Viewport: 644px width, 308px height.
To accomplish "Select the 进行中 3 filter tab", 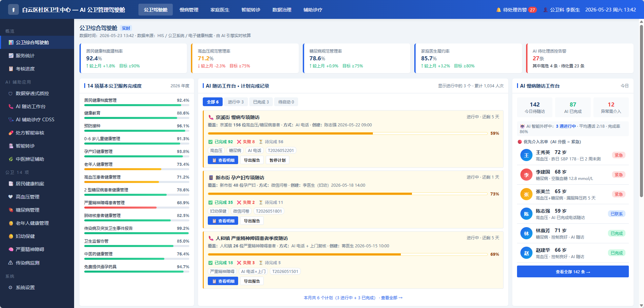I will click(x=236, y=102).
